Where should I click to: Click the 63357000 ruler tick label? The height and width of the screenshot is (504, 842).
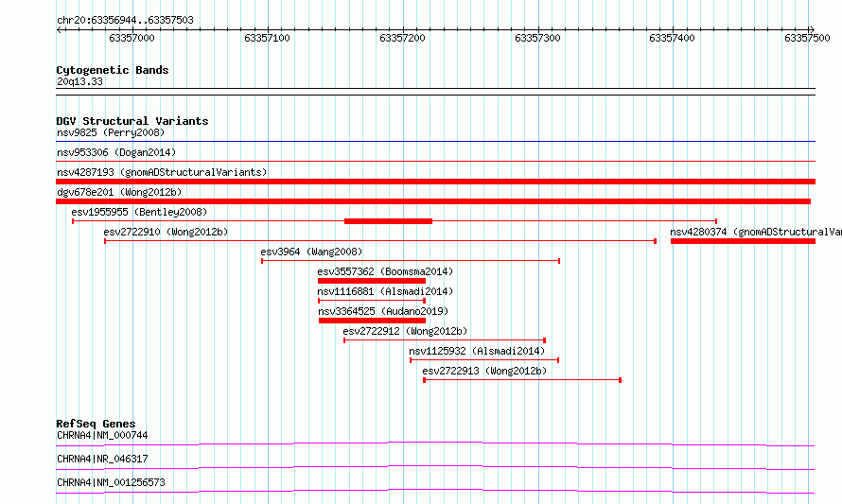coord(132,38)
